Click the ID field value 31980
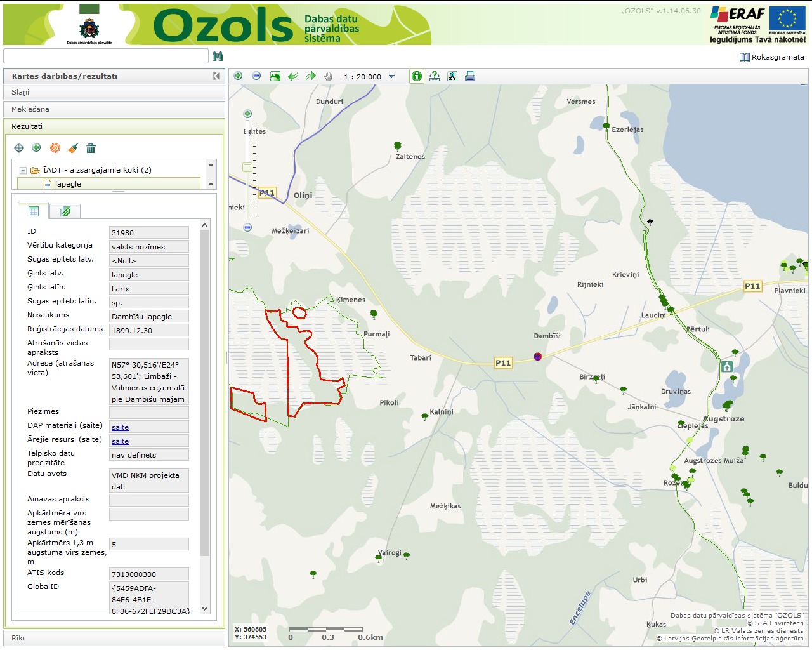The height and width of the screenshot is (650, 812). pos(149,233)
